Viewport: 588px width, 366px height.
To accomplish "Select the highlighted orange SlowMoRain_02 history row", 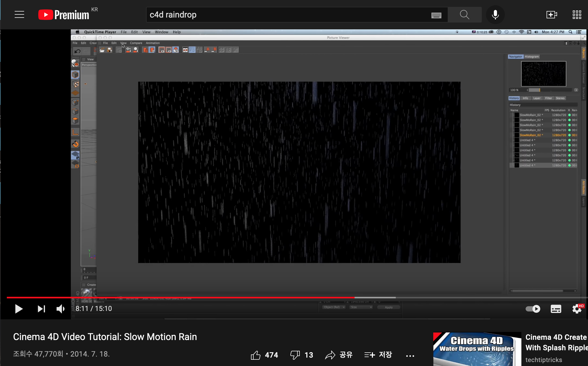I will [x=544, y=135].
